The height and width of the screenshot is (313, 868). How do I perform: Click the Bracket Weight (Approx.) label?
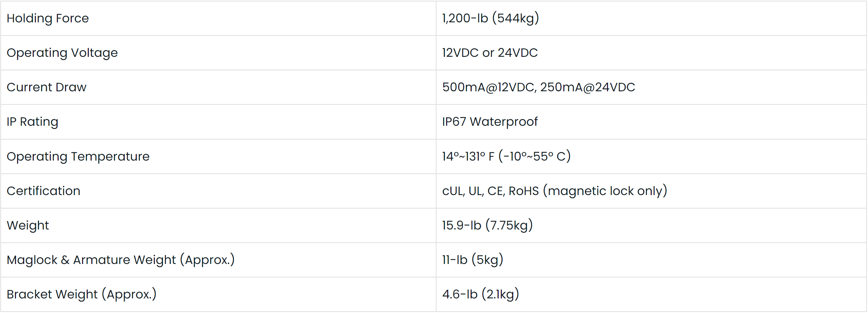coord(81,294)
